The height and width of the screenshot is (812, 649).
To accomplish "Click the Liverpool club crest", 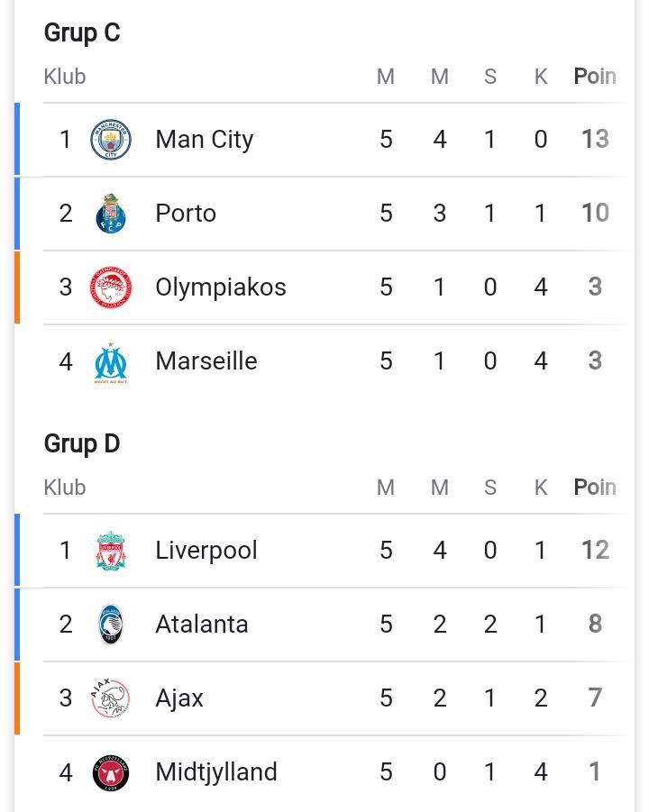I will coord(110,551).
